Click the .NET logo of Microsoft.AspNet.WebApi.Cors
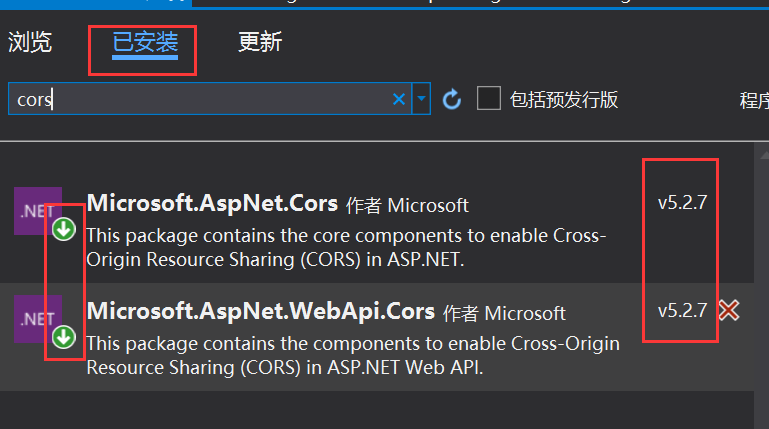The width and height of the screenshot is (769, 429). point(38,318)
